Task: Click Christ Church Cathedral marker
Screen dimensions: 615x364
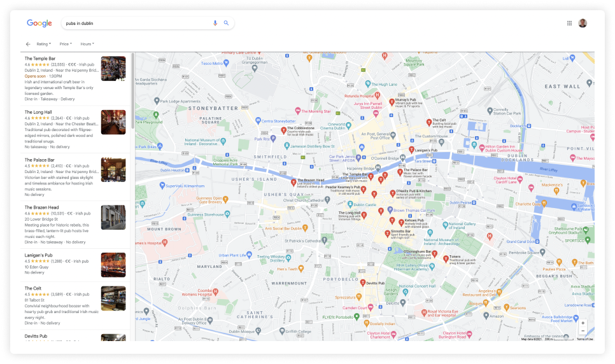Action: (x=327, y=200)
